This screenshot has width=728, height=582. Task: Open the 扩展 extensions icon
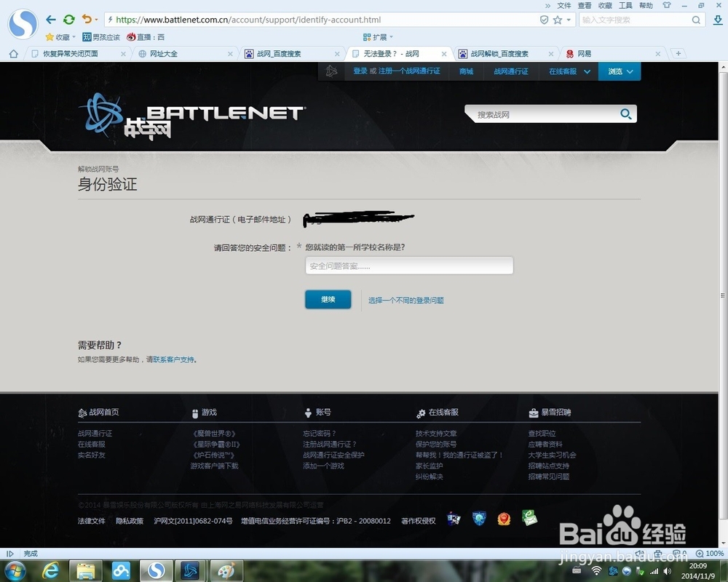click(367, 37)
